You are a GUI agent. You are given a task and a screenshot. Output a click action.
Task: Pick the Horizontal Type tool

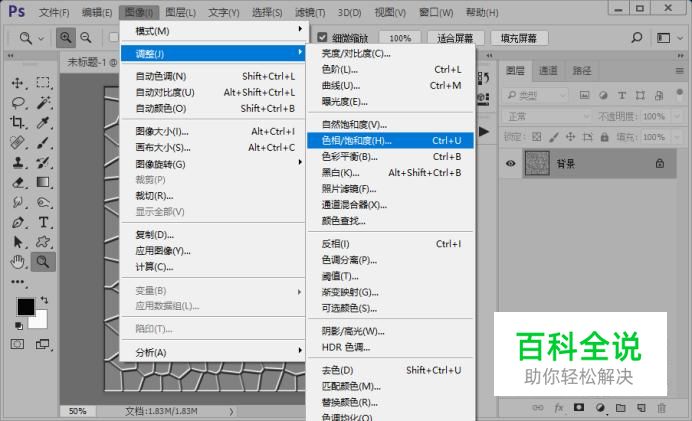(x=43, y=222)
